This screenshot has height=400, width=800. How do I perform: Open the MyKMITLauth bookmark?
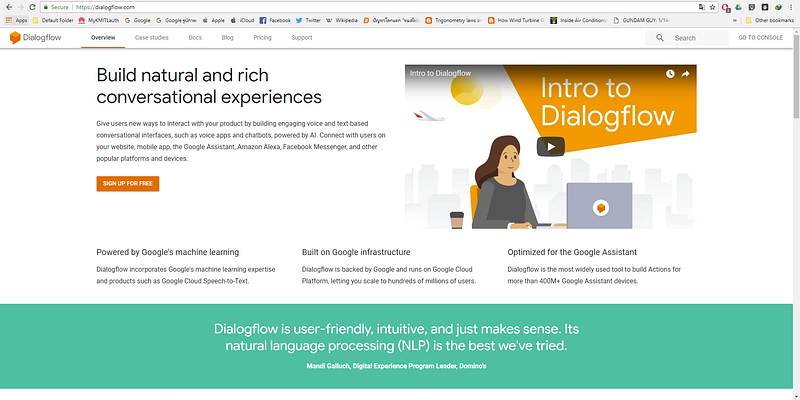pyautogui.click(x=99, y=20)
